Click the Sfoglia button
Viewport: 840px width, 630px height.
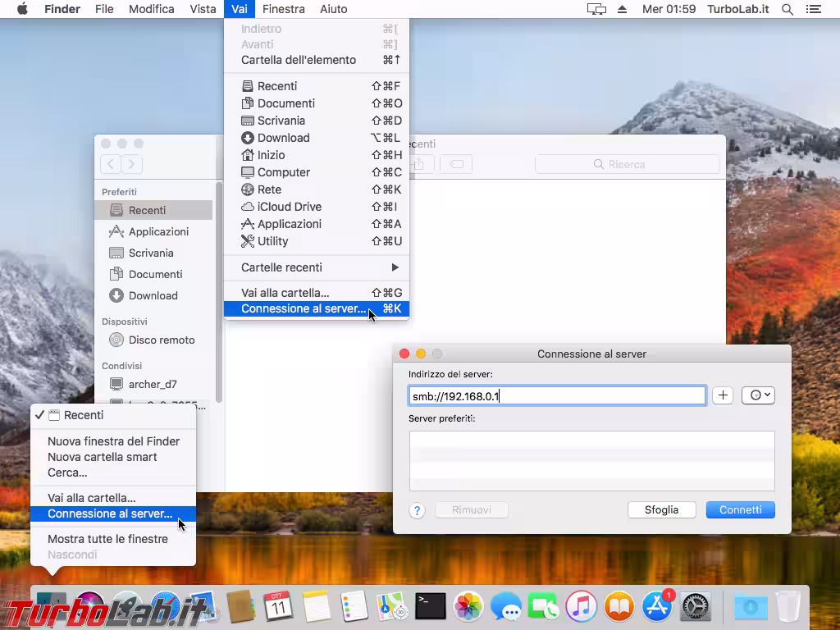pos(661,509)
